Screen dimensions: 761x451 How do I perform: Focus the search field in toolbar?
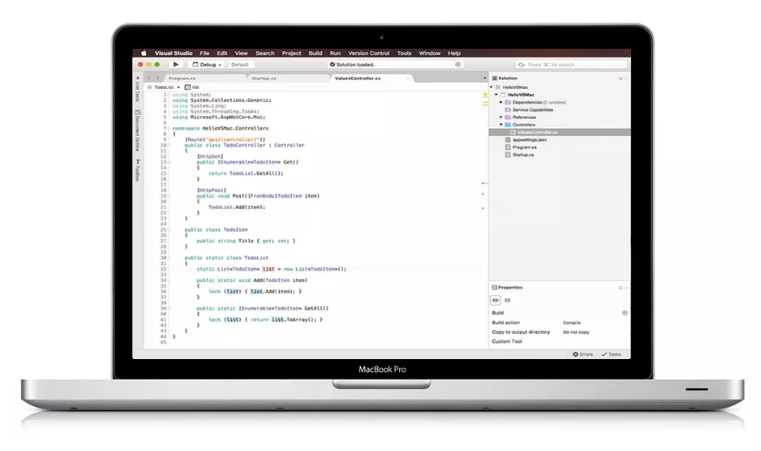pyautogui.click(x=571, y=65)
